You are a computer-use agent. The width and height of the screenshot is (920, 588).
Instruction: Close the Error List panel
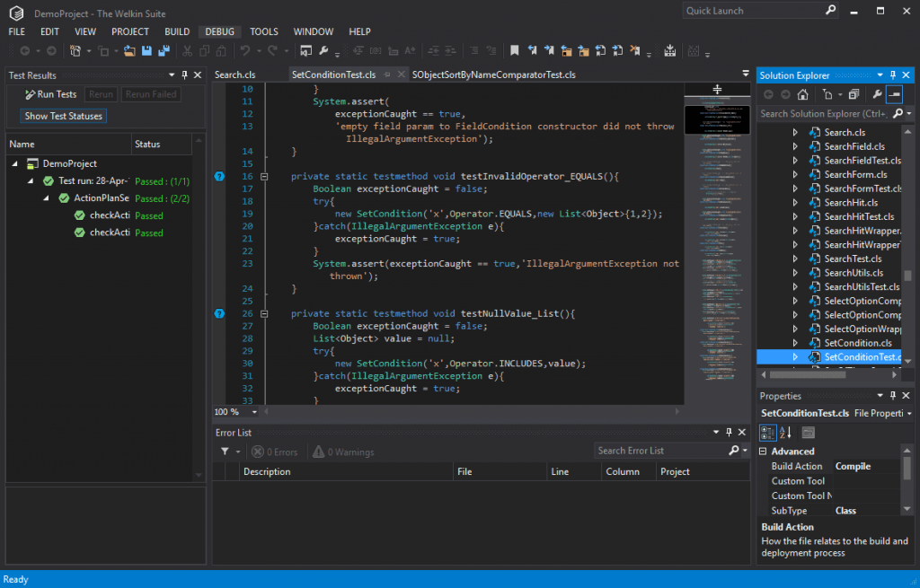pos(741,432)
